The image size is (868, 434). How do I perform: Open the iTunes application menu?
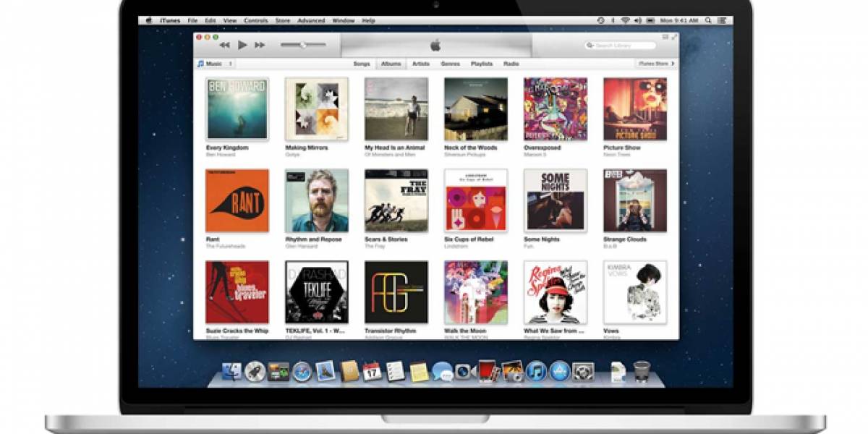(x=169, y=20)
